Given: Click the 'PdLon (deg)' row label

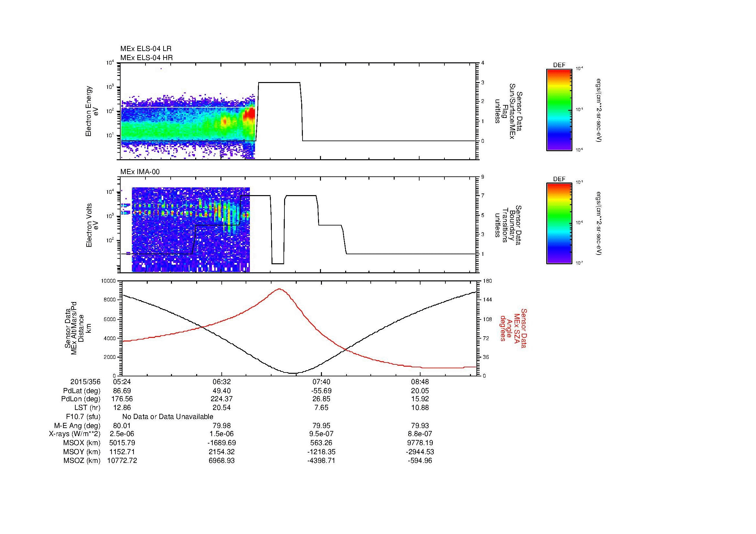Looking at the screenshot, I should (81, 399).
